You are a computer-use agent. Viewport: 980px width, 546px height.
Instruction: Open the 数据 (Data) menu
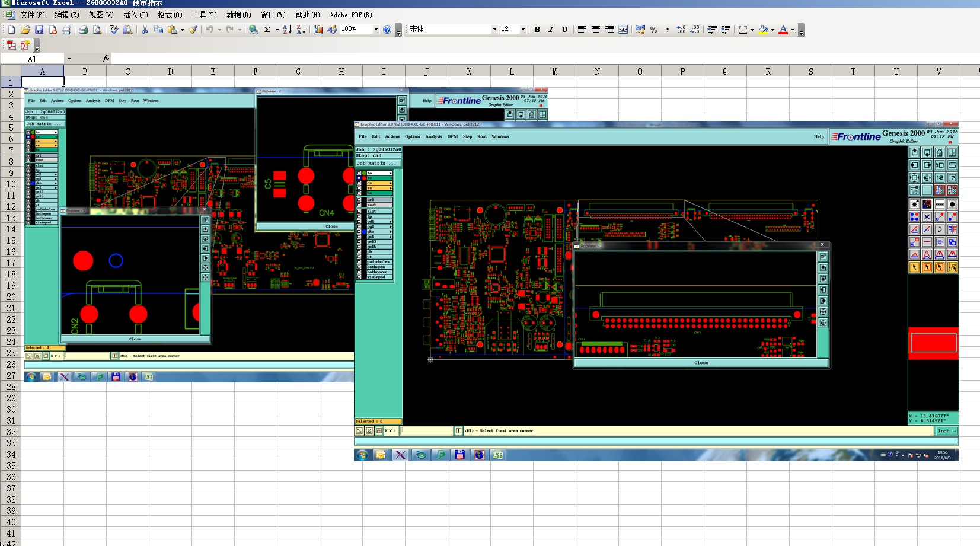[x=238, y=15]
